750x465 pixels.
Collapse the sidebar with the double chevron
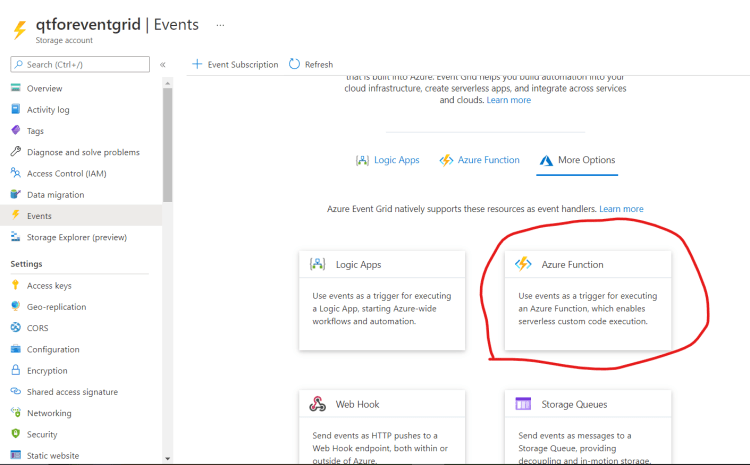click(163, 65)
